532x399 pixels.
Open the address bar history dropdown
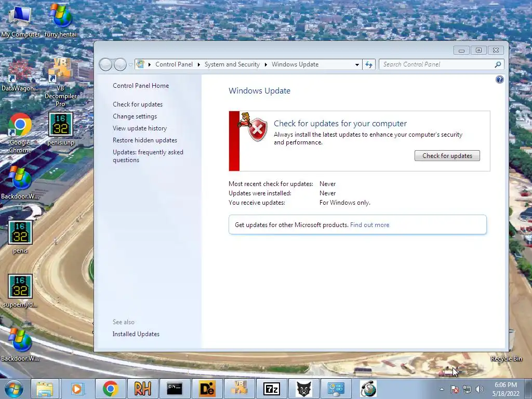(357, 64)
